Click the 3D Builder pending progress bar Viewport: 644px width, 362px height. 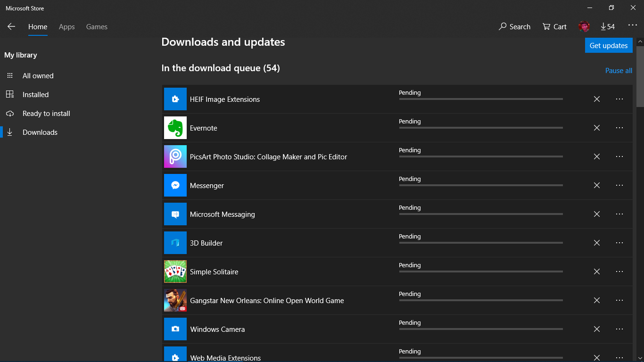click(x=481, y=243)
